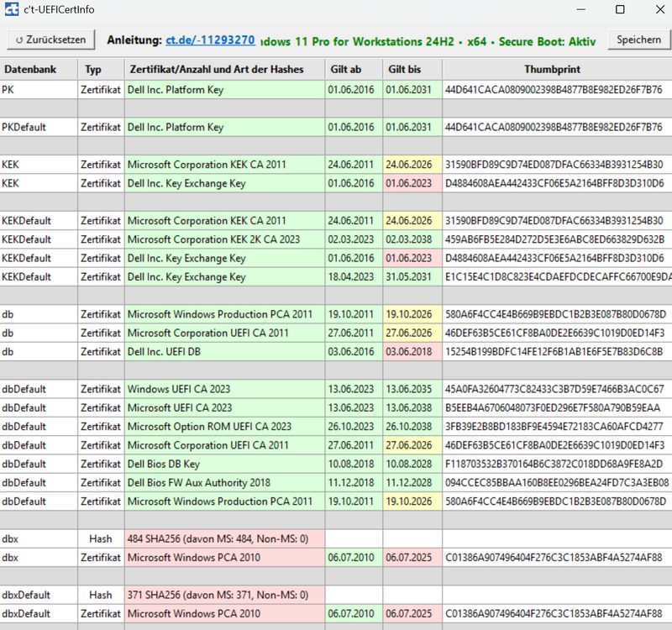Close the c't-UEFICertInfo window
This screenshot has height=630, width=672.
coord(660,9)
